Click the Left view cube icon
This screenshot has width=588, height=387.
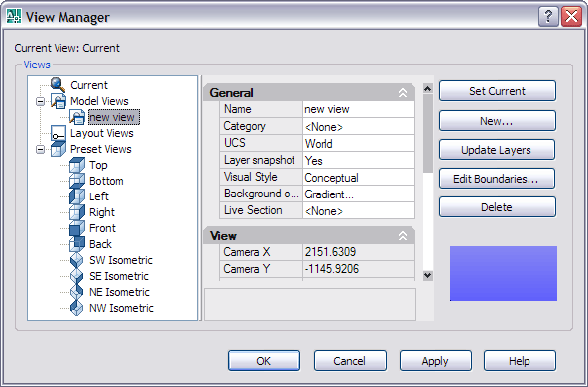click(77, 196)
